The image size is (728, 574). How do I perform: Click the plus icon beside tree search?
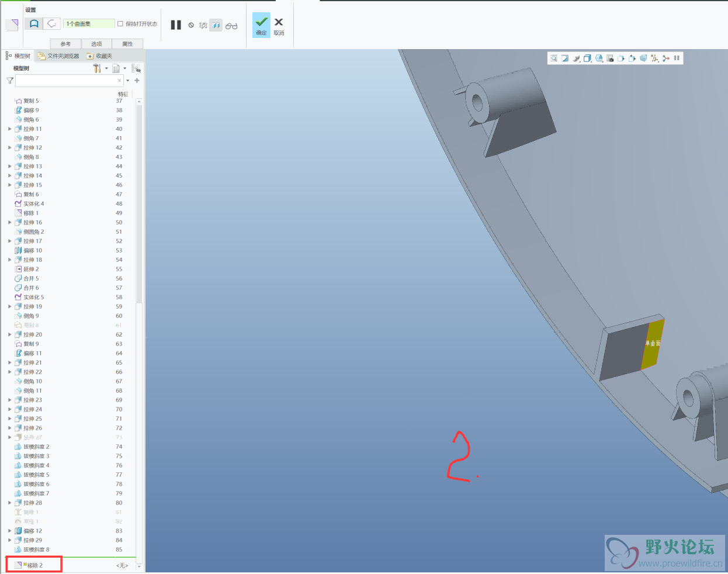pos(137,81)
